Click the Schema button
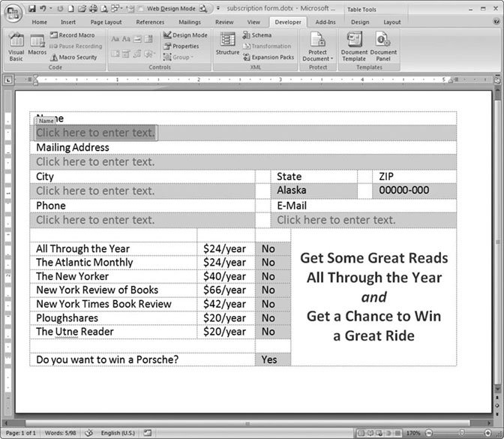This screenshot has width=504, height=439. (x=257, y=35)
